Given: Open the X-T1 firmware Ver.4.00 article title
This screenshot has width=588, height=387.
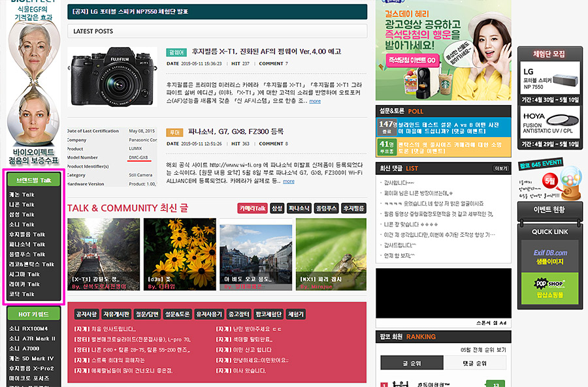Looking at the screenshot, I should tap(267, 52).
